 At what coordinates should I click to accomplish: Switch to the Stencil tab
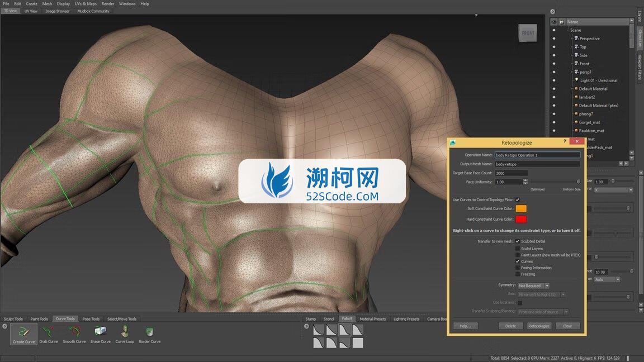click(329, 319)
